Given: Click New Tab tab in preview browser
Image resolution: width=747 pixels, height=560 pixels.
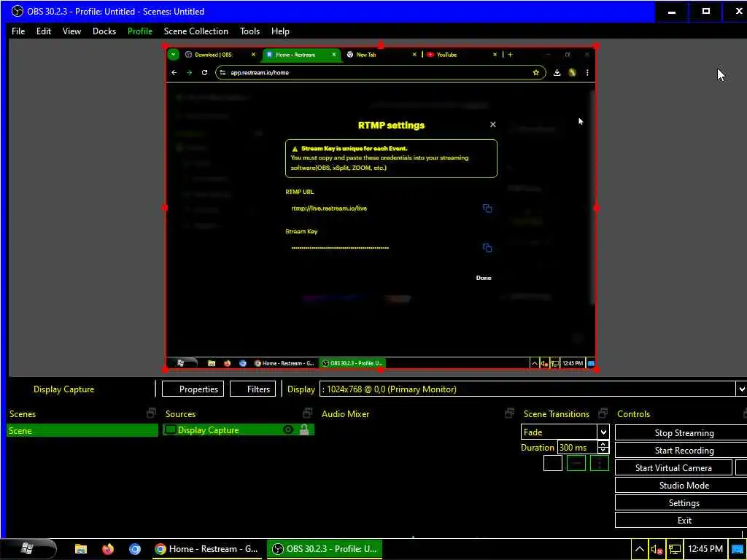Looking at the screenshot, I should click(x=381, y=54).
